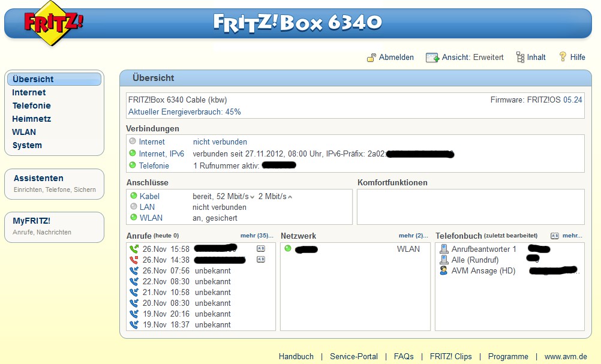Click the Ansicht view icon
Image resolution: width=601 pixels, height=364 pixels.
pyautogui.click(x=432, y=58)
